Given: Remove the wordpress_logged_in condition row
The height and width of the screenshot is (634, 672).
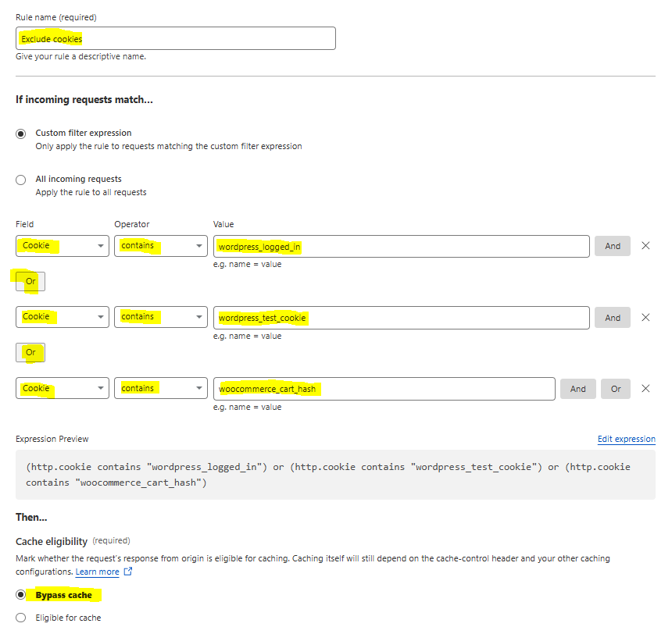Looking at the screenshot, I should click(x=645, y=245).
